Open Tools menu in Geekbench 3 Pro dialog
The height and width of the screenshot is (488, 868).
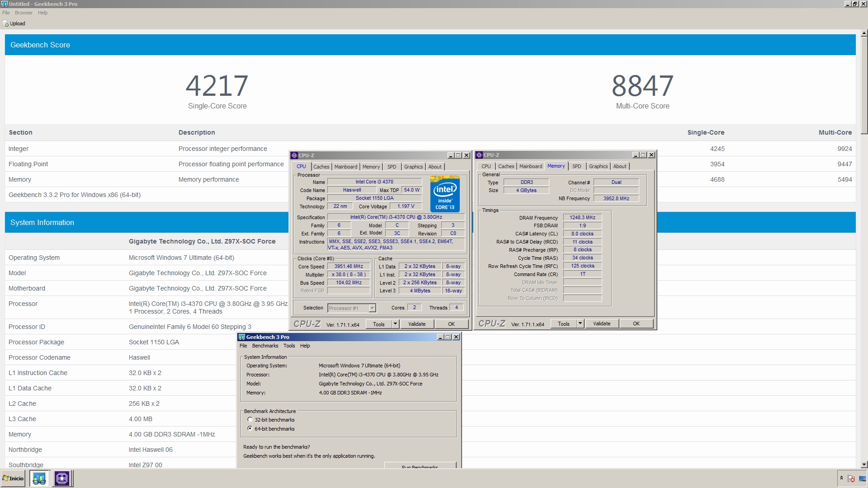pos(289,346)
